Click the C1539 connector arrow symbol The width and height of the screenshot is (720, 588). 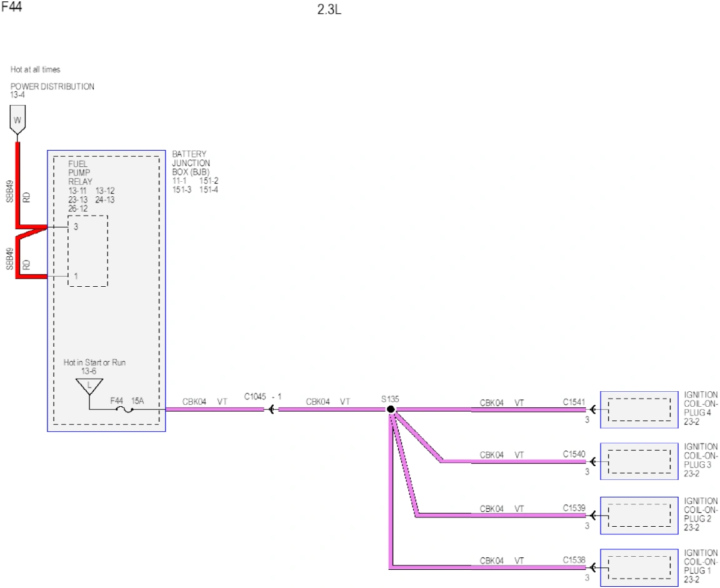pyautogui.click(x=592, y=516)
